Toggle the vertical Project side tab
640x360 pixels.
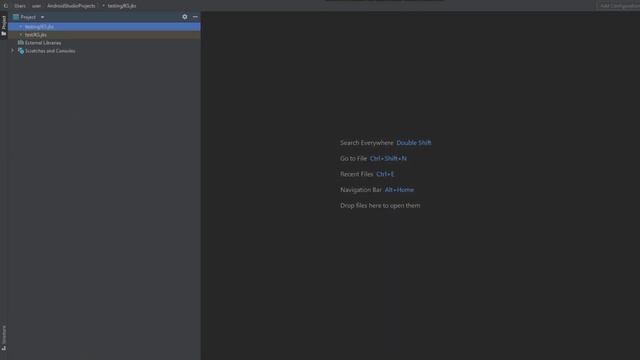[4, 25]
